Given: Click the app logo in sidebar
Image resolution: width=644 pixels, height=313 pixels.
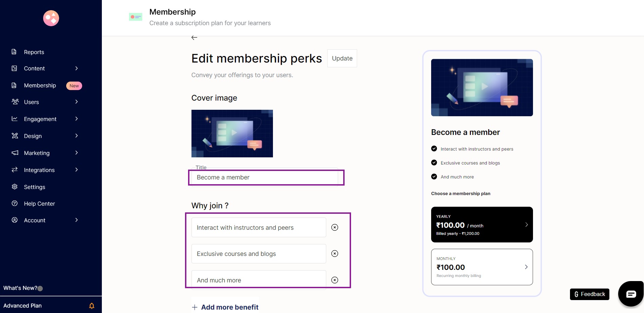Looking at the screenshot, I should pyautogui.click(x=51, y=18).
